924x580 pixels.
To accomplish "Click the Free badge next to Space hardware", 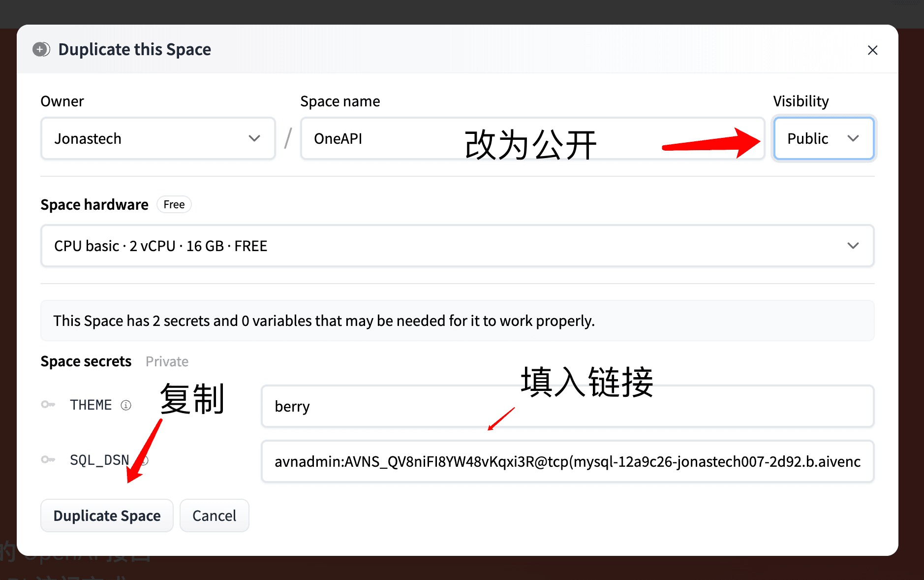I will 174,204.
